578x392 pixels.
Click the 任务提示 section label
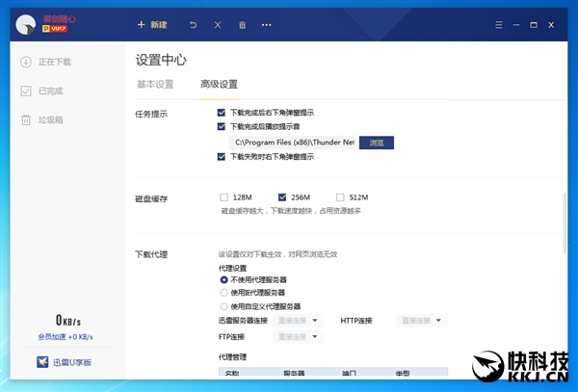151,114
